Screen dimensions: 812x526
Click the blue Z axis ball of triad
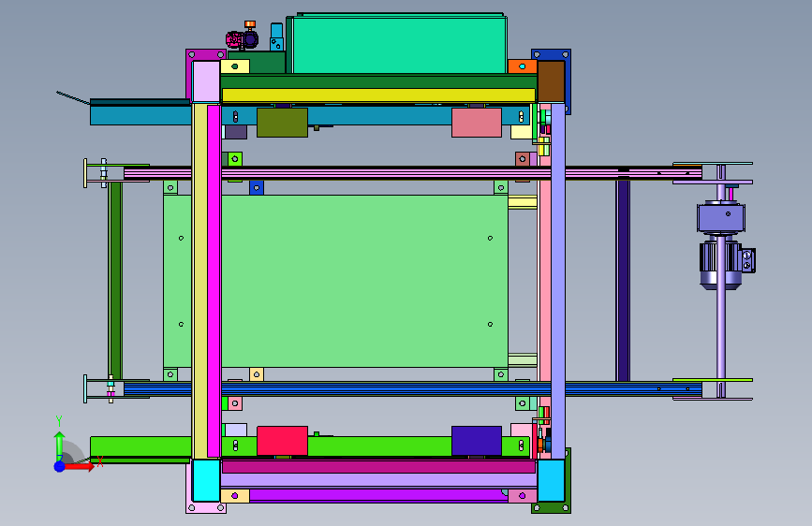pos(60,466)
